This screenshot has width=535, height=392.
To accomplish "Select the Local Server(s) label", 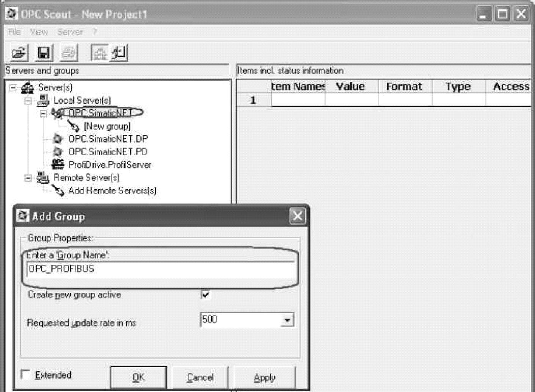I will [82, 100].
